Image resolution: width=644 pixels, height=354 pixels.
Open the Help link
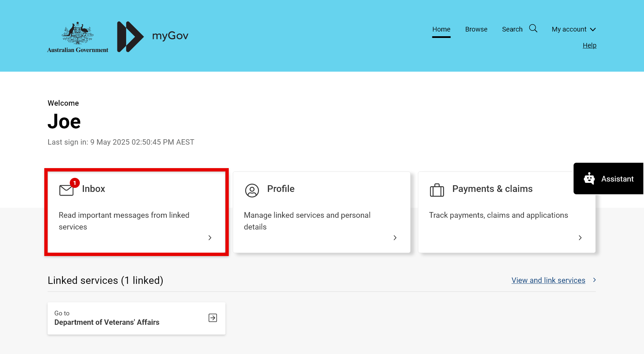[589, 45]
